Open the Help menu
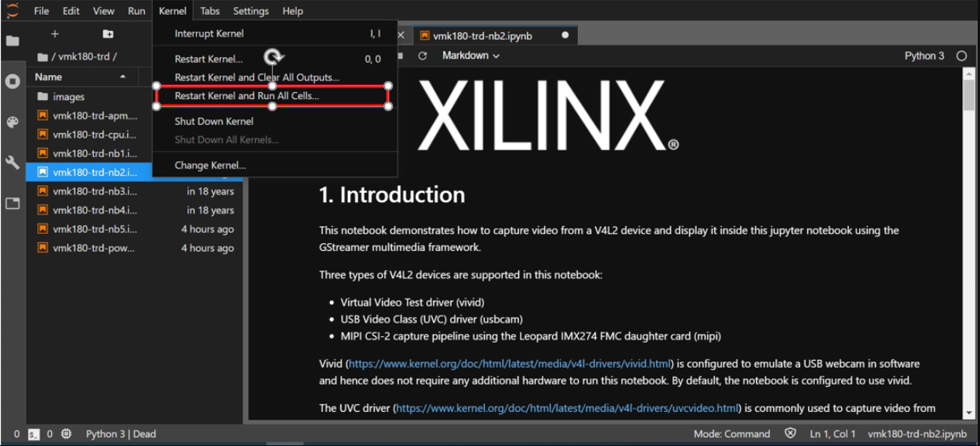The height and width of the screenshot is (446, 980). pyautogui.click(x=293, y=11)
